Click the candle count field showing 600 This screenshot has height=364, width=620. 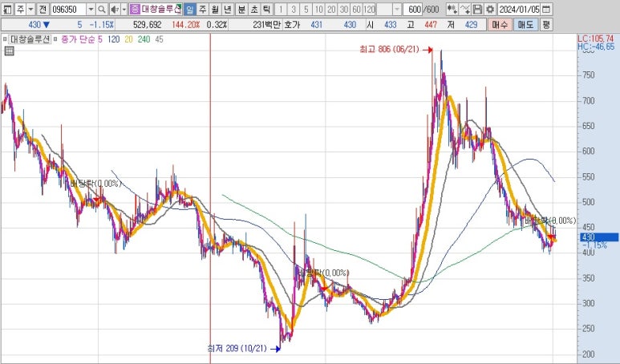click(413, 9)
